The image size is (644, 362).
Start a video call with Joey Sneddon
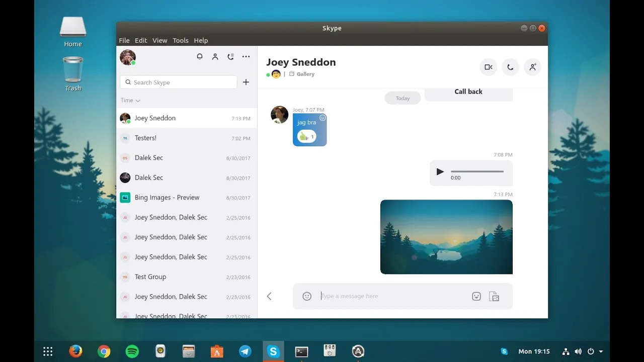click(488, 67)
